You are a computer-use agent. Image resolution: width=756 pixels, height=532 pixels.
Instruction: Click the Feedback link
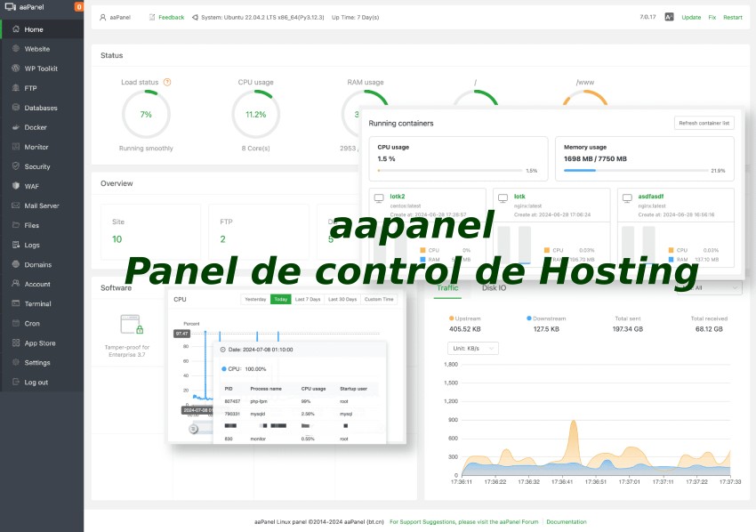pyautogui.click(x=171, y=18)
